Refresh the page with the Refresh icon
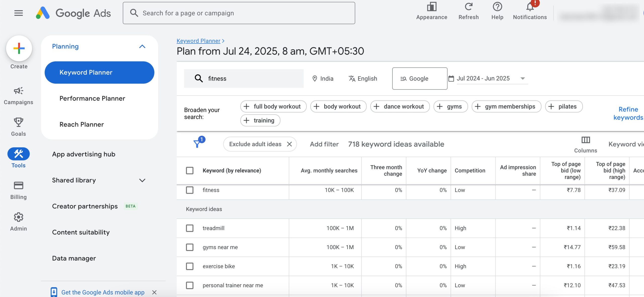This screenshot has height=297, width=644. [x=468, y=7]
